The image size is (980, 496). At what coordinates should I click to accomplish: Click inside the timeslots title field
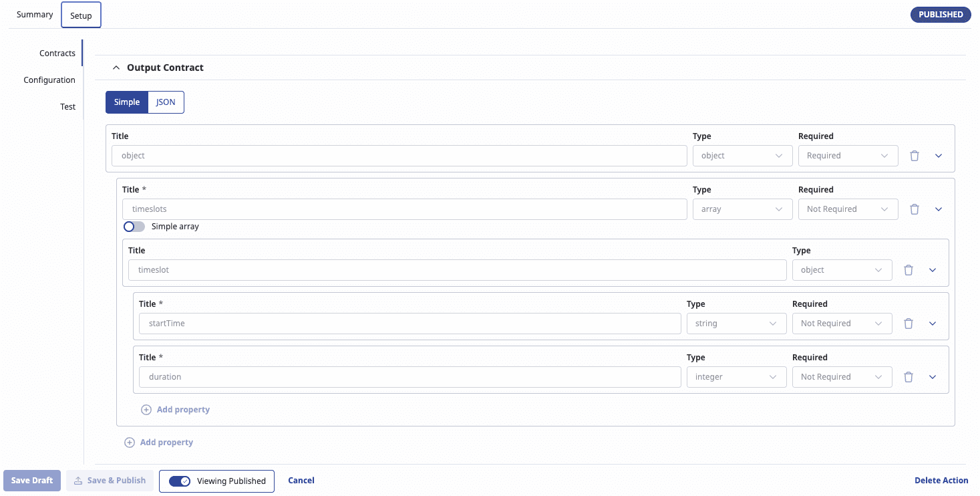pos(404,209)
